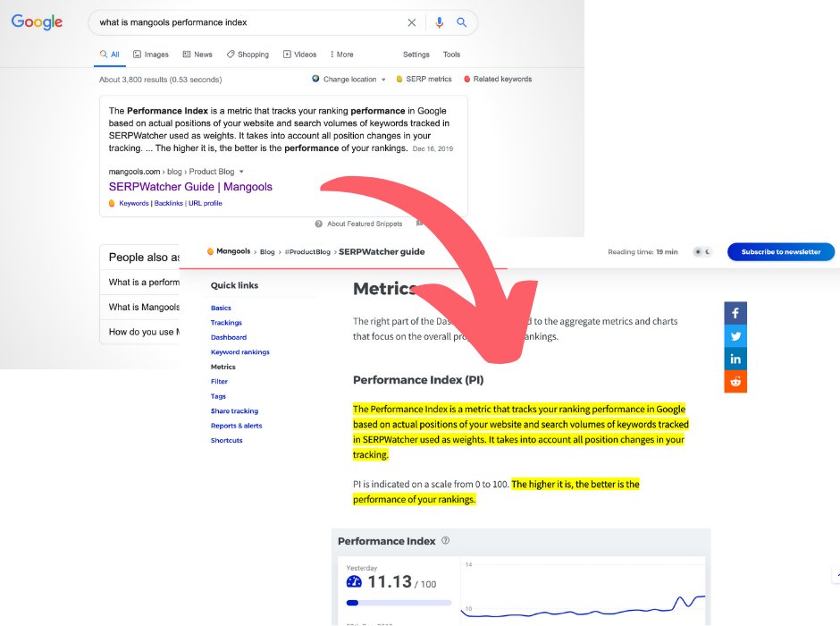Screen dimensions: 840x626
Task: Open the Change location dropdown
Action: [x=349, y=80]
